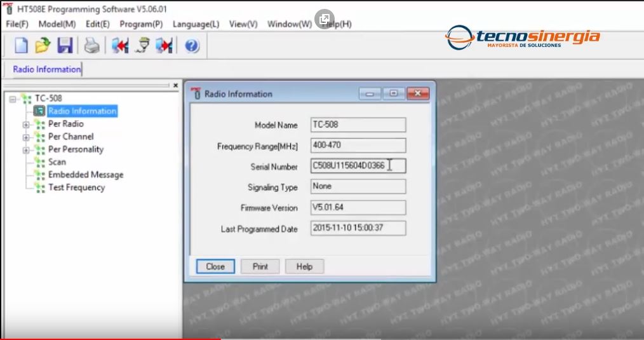Select the Scan tree item
The width and height of the screenshot is (644, 340).
(57, 162)
